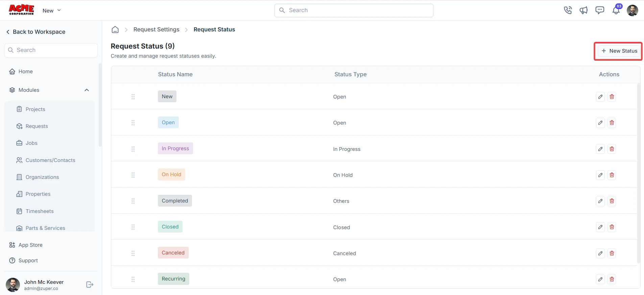Click the blue Open status badge
The height and width of the screenshot is (295, 644).
[x=168, y=123]
